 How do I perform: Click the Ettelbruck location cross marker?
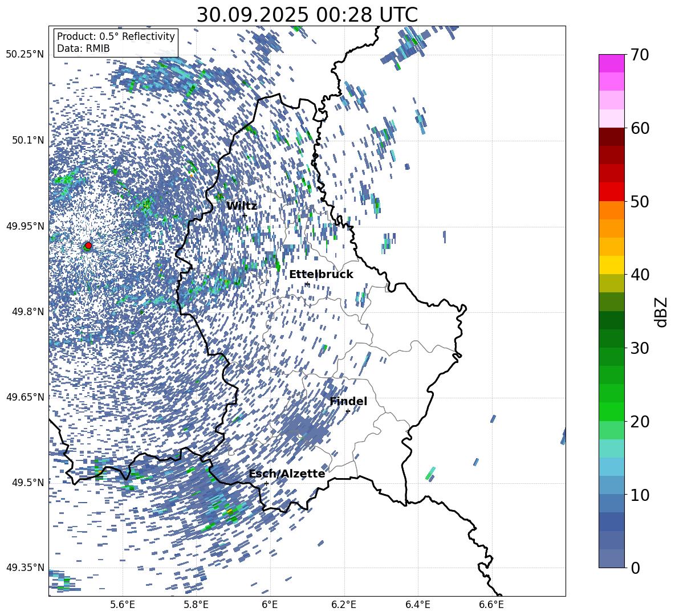(x=307, y=284)
